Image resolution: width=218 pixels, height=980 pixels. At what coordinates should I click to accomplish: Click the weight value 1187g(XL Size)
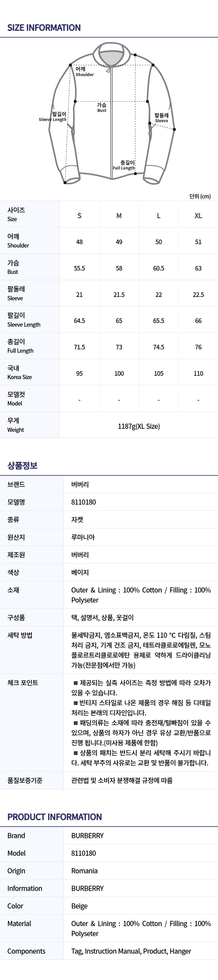pyautogui.click(x=139, y=426)
